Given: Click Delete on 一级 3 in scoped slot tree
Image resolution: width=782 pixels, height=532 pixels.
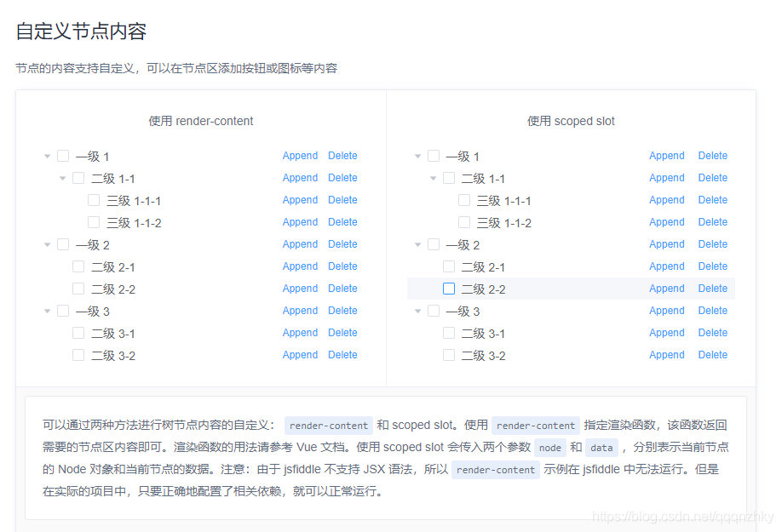Looking at the screenshot, I should click(x=713, y=311).
